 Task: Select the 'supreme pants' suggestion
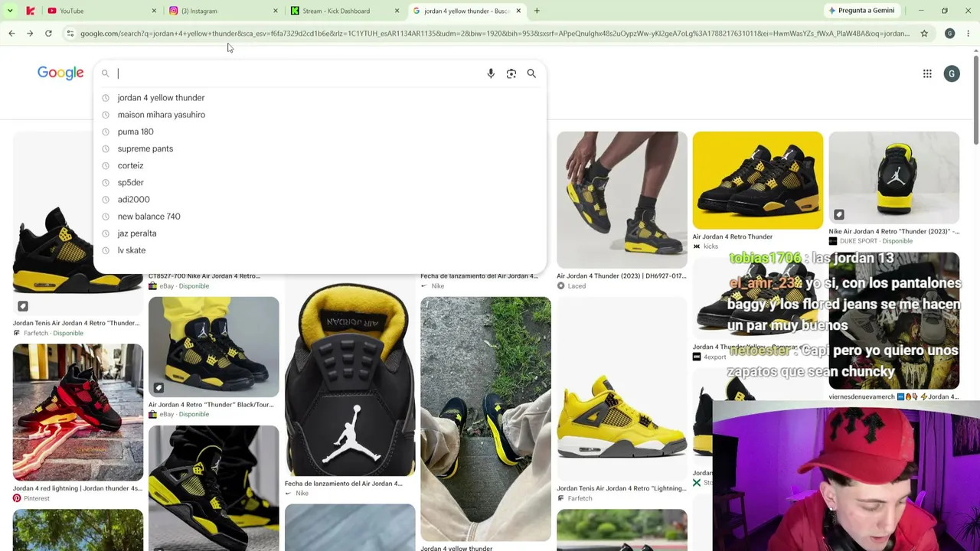click(320, 148)
